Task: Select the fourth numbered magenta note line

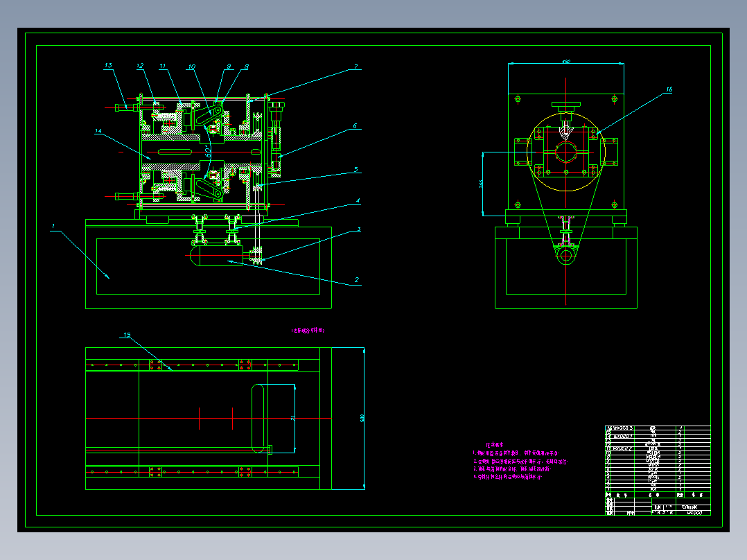Action: coord(507,477)
